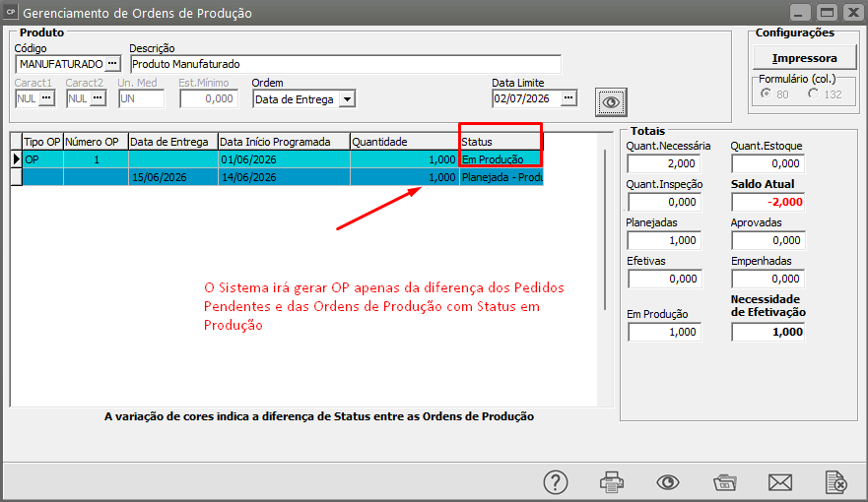Click the CP application icon in title bar
Image resolution: width=868 pixels, height=502 pixels.
pos(11,12)
